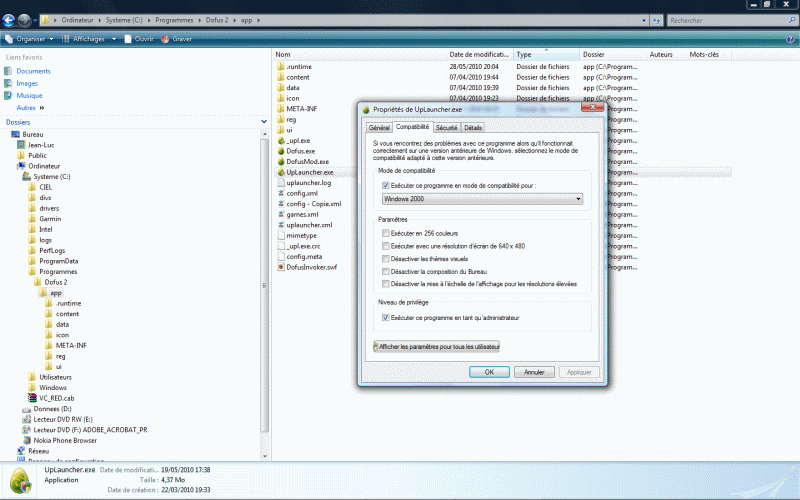This screenshot has width=800, height=500.
Task: Select config.meta file
Action: [x=304, y=257]
